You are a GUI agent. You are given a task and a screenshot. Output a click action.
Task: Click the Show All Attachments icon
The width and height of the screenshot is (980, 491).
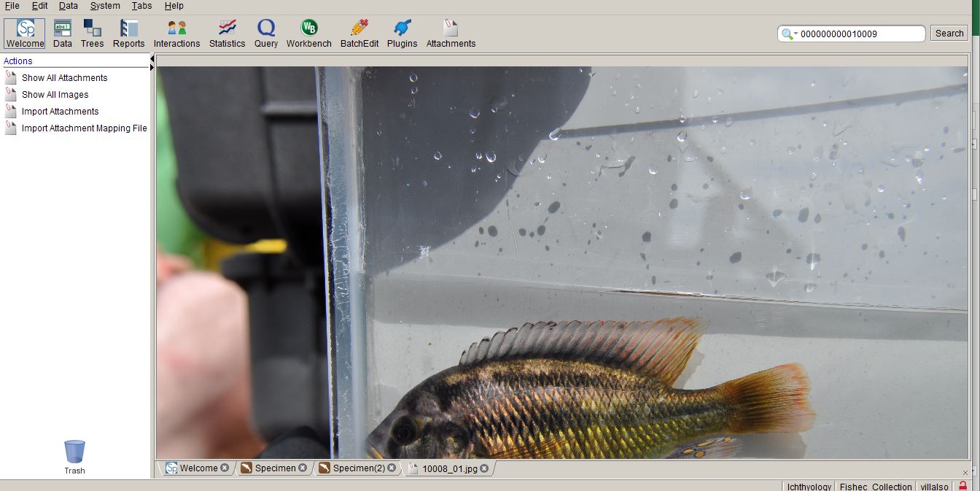(11, 77)
